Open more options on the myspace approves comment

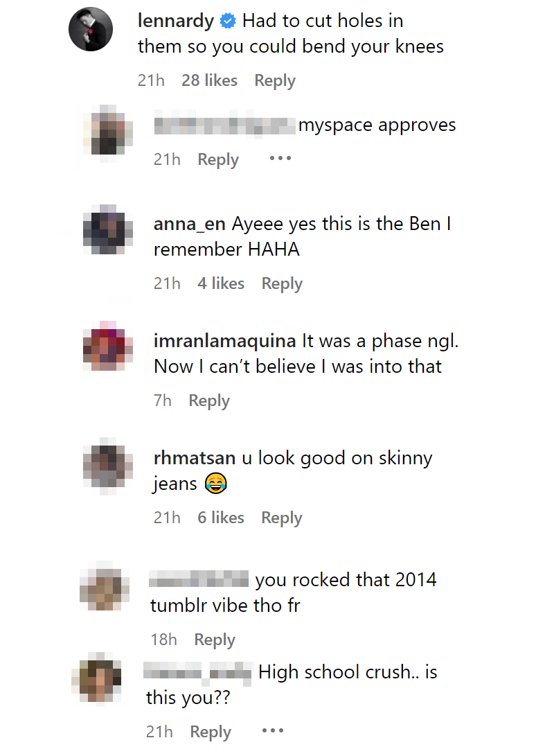(280, 158)
